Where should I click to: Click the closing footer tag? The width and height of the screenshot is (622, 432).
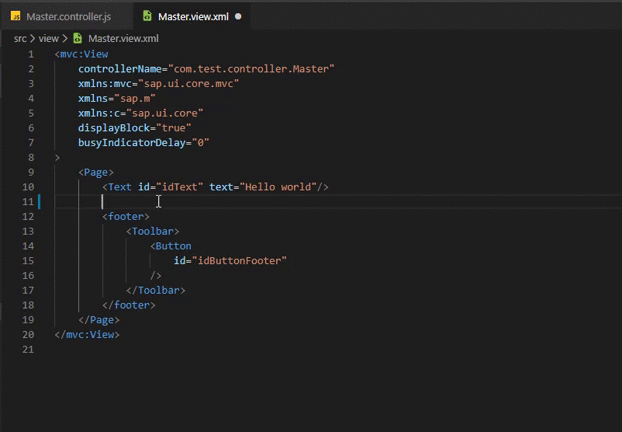coord(129,305)
